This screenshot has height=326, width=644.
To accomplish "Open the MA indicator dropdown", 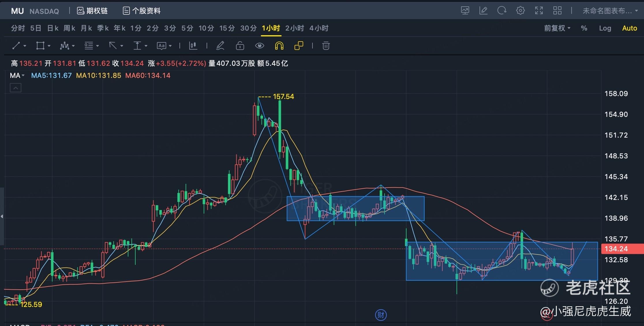I will [x=17, y=76].
